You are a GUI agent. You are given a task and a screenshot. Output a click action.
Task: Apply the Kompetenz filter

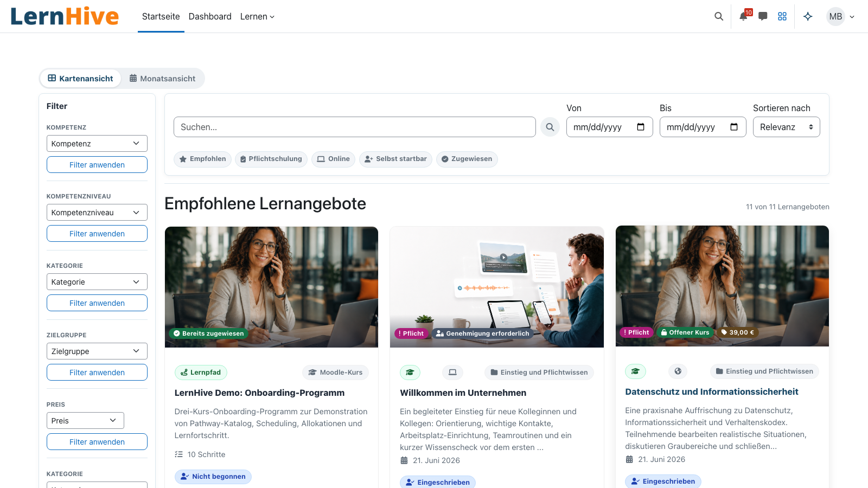click(97, 165)
